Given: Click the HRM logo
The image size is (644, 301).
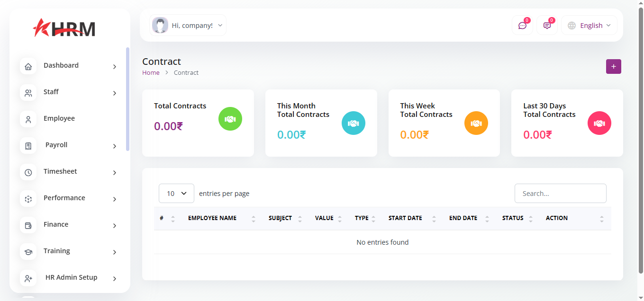Looking at the screenshot, I should pyautogui.click(x=64, y=28).
